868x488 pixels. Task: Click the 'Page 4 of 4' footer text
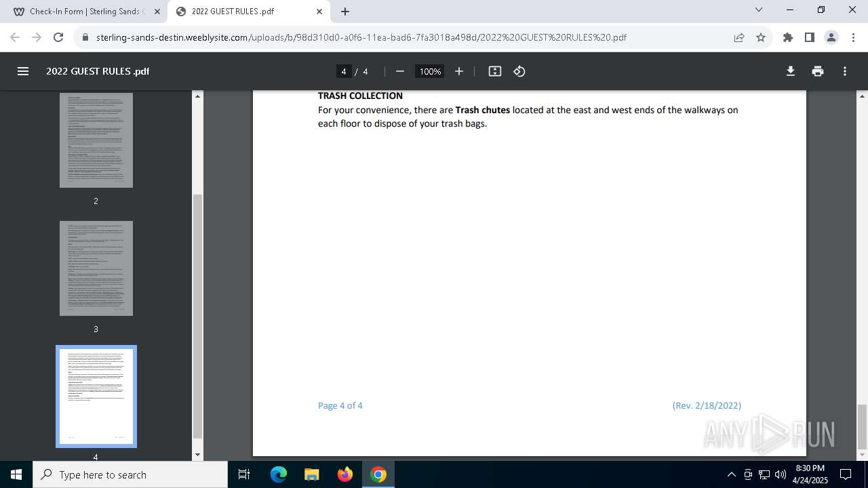[x=340, y=405]
